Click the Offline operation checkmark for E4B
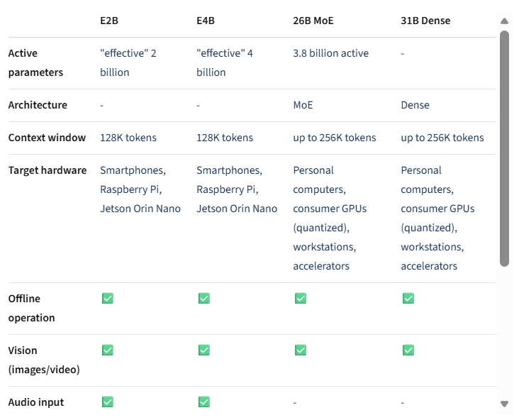Image resolution: width=519 pixels, height=420 pixels. coord(204,299)
